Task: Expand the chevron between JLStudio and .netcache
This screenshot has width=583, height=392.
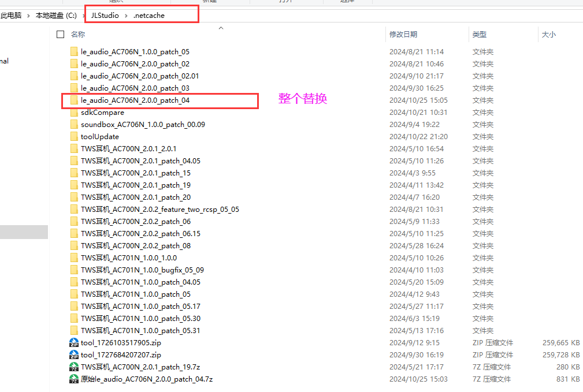Action: pos(126,16)
